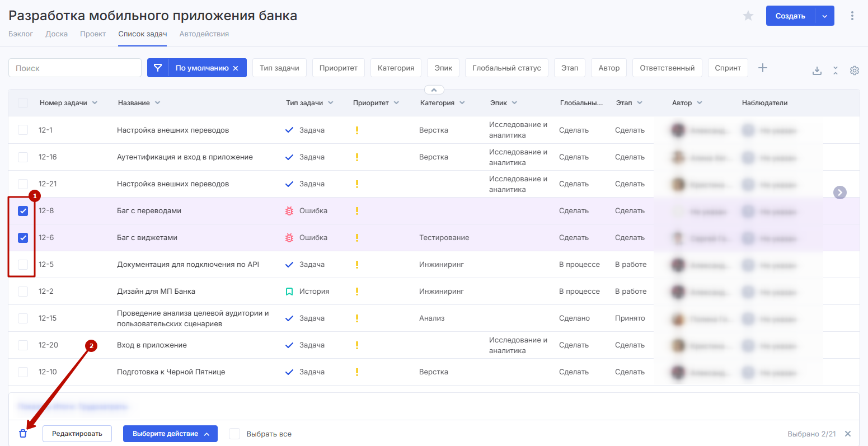Open the three-dot more options menu
Image resolution: width=868 pixels, height=446 pixels.
(x=852, y=16)
